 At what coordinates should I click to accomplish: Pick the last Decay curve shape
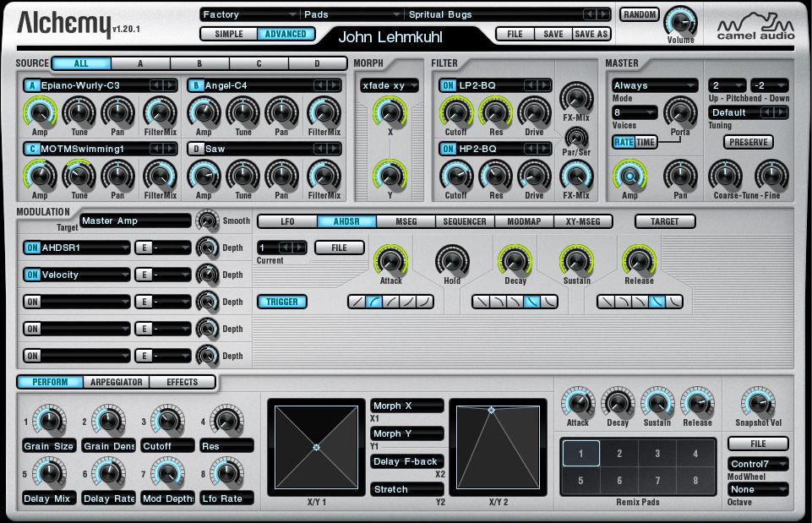(549, 302)
